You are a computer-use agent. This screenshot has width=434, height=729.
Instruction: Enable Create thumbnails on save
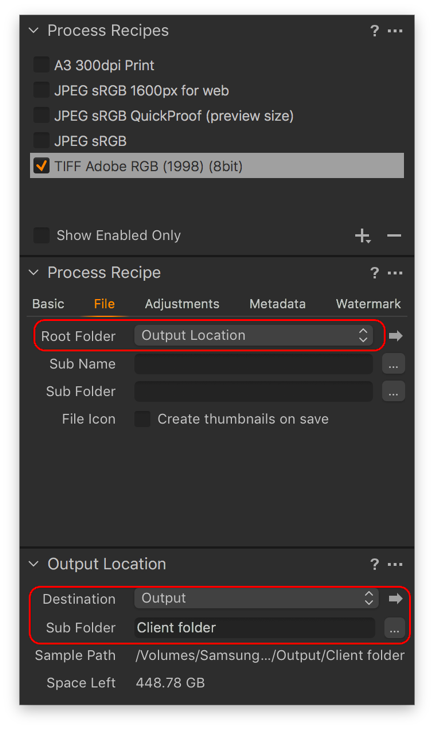click(x=142, y=419)
